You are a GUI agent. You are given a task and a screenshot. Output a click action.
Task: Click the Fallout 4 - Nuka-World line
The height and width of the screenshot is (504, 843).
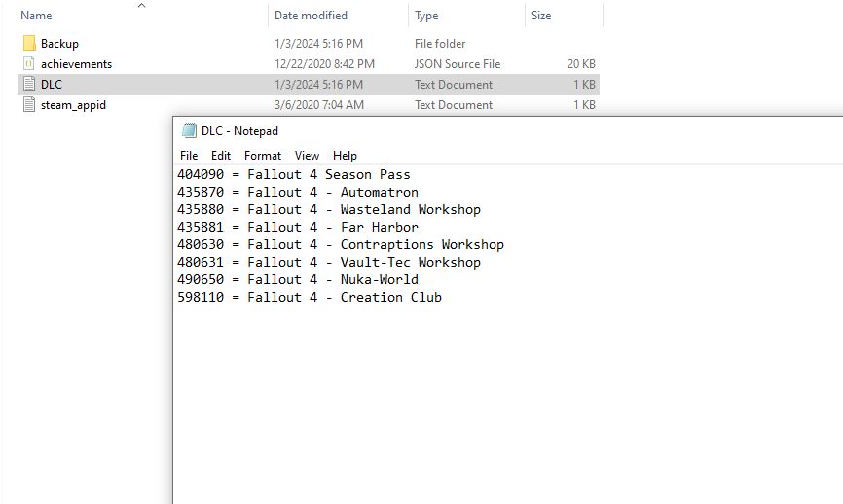click(298, 279)
